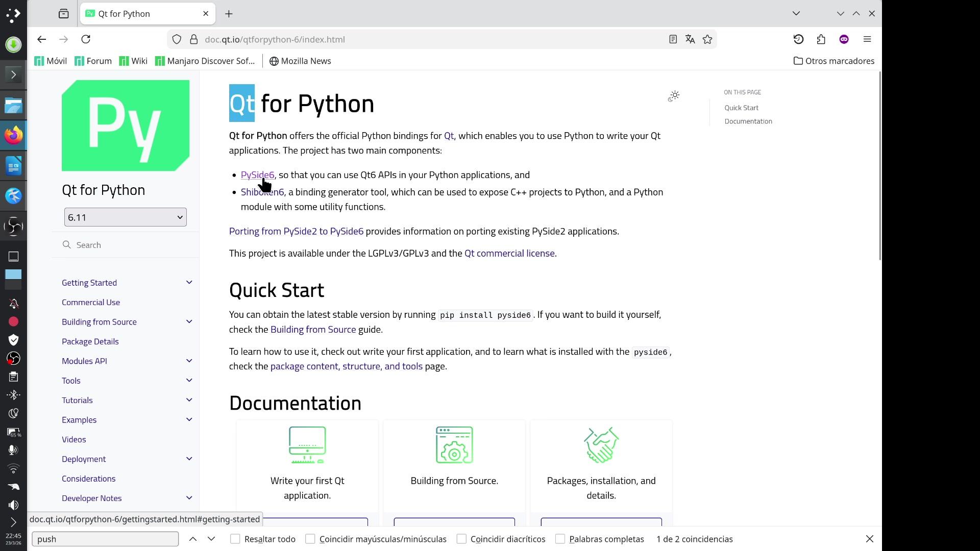Image resolution: width=980 pixels, height=551 pixels.
Task: Check Coincidir mayúsculas/minúsculas option
Action: click(310, 539)
